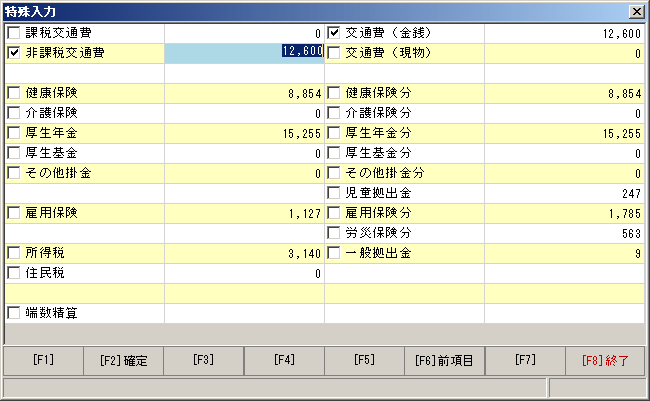The width and height of the screenshot is (650, 401).
Task: Click the [F5] function button
Action: point(364,360)
